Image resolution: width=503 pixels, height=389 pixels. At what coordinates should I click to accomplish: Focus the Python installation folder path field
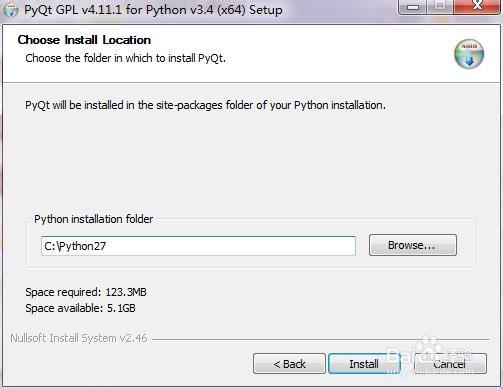click(x=198, y=246)
